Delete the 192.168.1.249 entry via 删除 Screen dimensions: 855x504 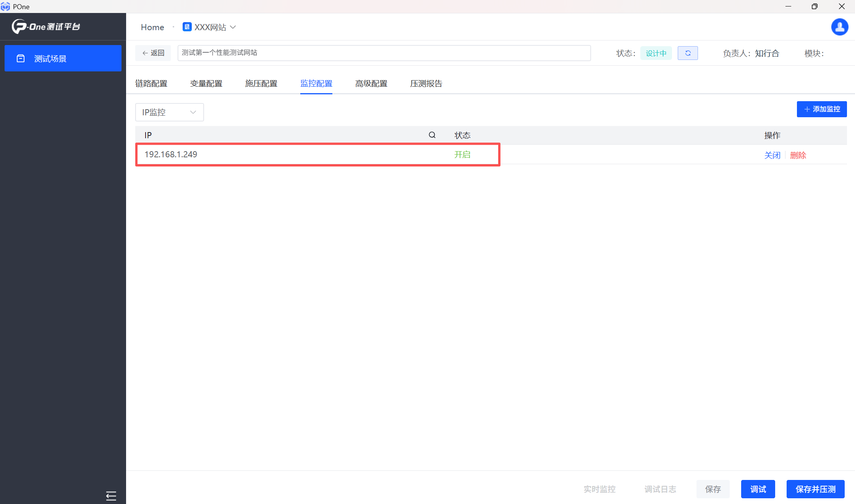point(798,155)
